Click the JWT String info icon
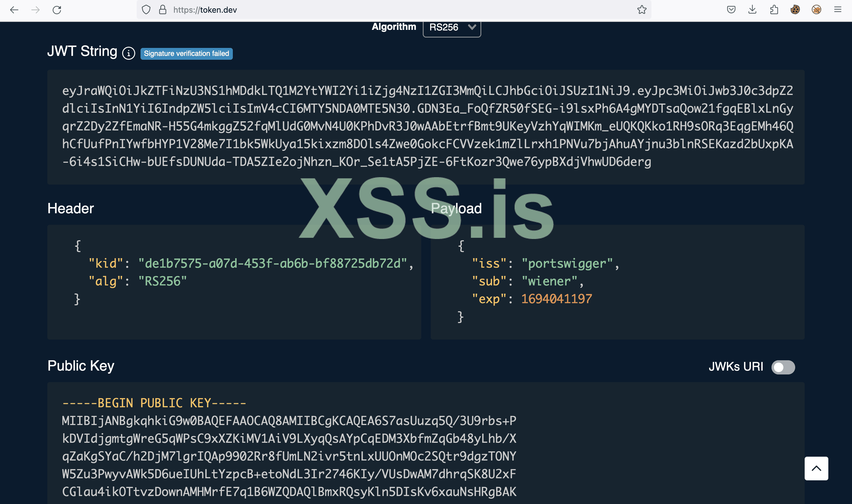Image resolution: width=852 pixels, height=504 pixels. pyautogui.click(x=129, y=53)
